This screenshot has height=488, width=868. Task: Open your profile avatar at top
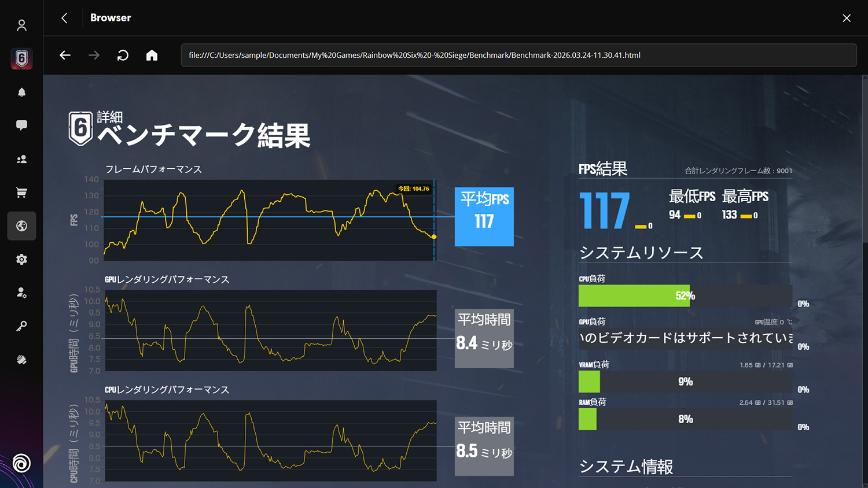click(21, 25)
